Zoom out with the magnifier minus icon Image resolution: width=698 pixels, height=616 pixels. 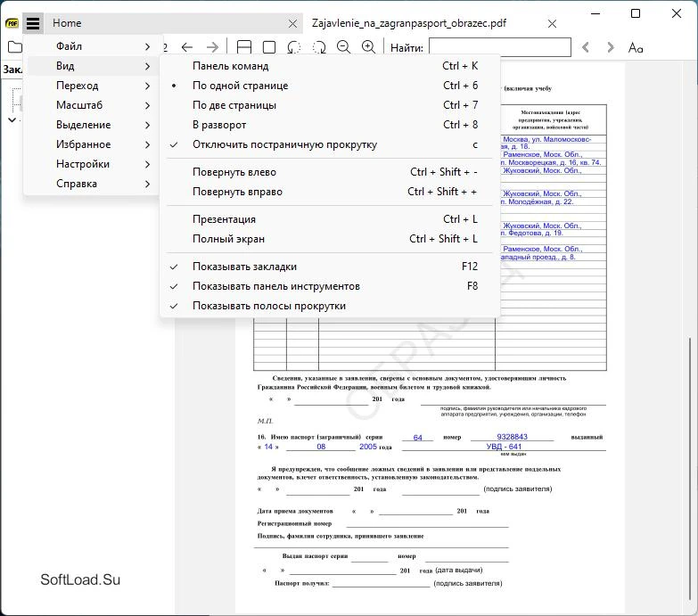[343, 46]
